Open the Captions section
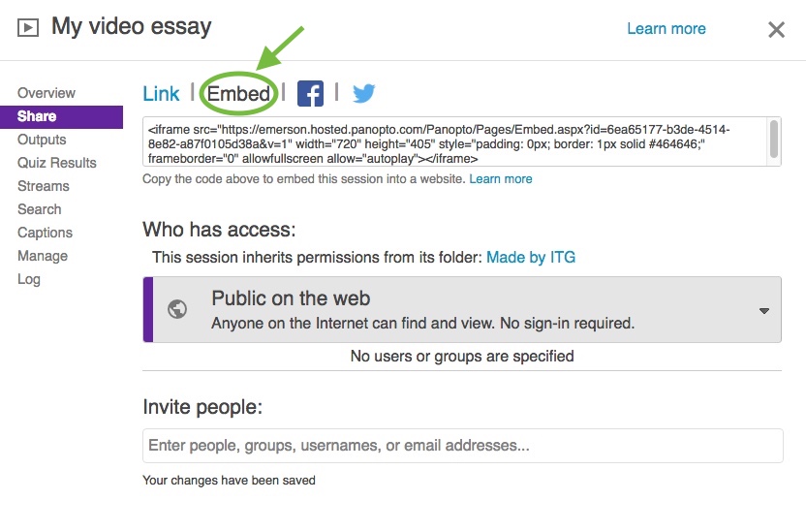806x532 pixels. (x=45, y=233)
